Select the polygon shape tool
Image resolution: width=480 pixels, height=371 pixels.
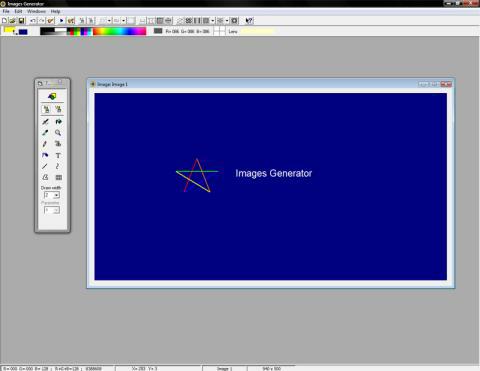click(x=45, y=177)
